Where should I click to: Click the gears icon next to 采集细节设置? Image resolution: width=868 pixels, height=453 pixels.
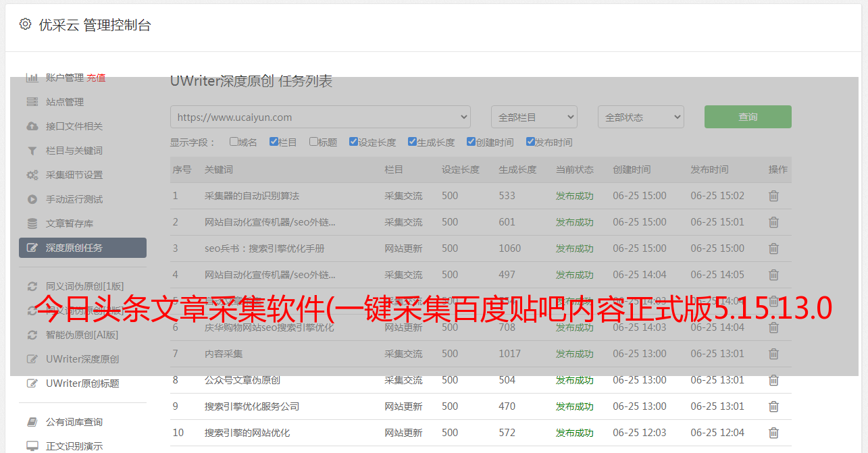(32, 175)
